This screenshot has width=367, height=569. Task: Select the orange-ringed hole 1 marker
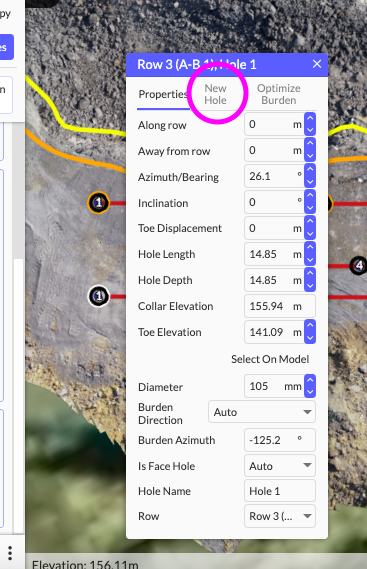click(98, 202)
